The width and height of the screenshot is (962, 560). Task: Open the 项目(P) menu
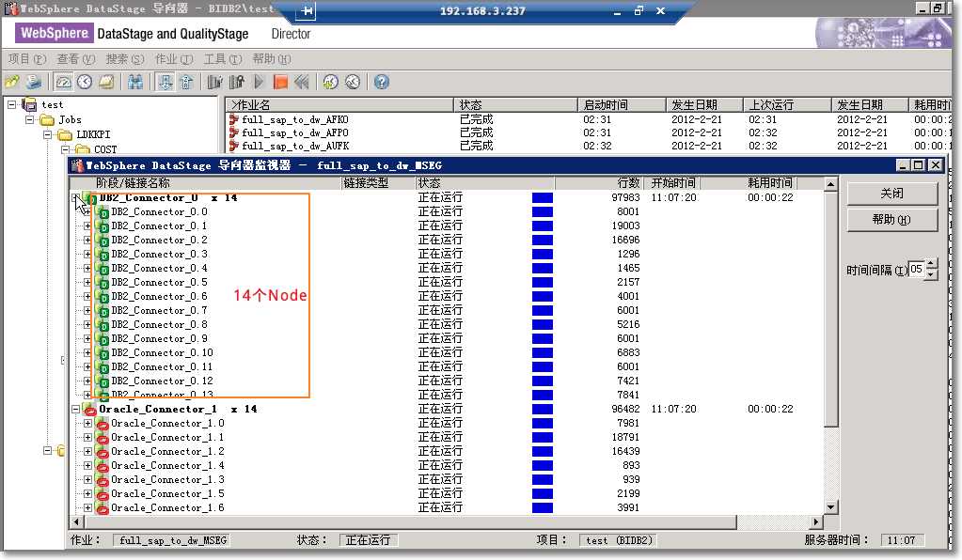pos(27,59)
